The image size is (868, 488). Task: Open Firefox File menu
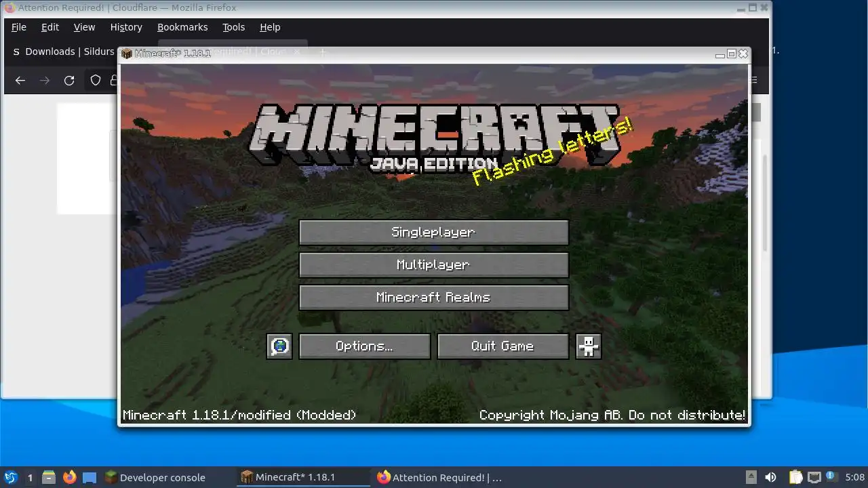tap(19, 27)
